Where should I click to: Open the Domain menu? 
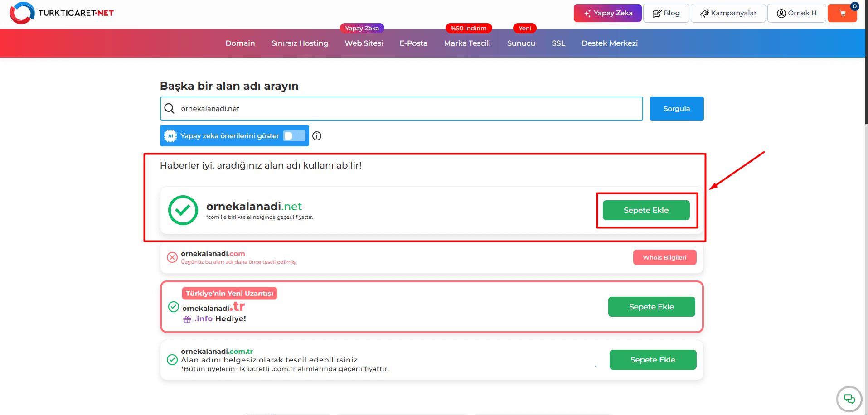click(x=240, y=43)
